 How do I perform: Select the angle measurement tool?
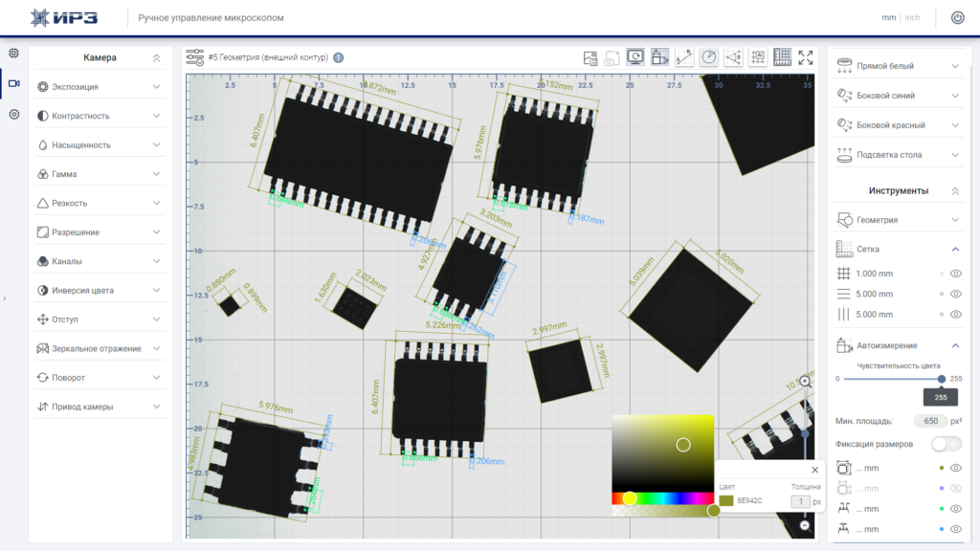[733, 57]
